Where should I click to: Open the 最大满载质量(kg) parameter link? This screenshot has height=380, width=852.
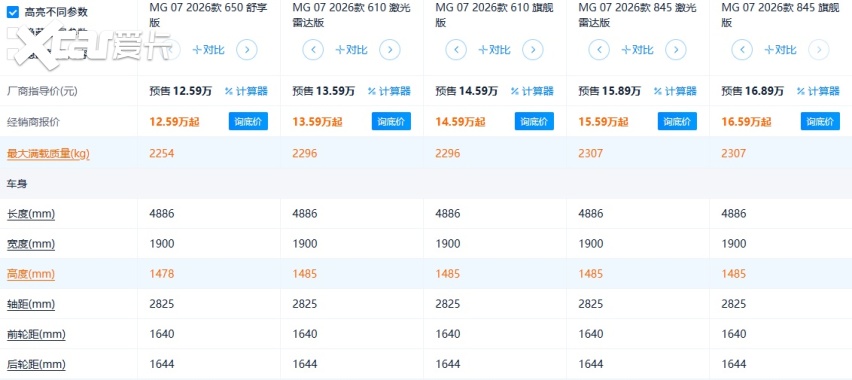[48, 154]
